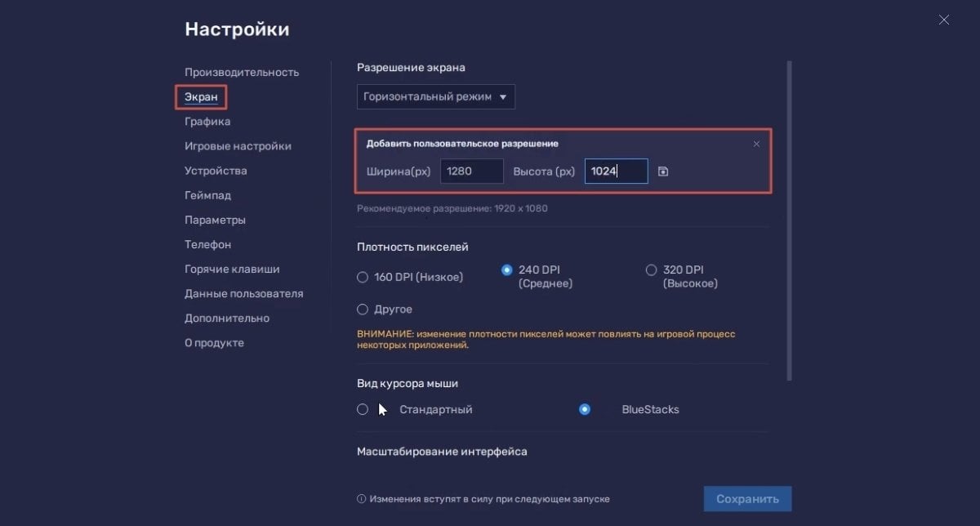Viewport: 980px width, 526px height.
Task: Click the Ширина(px) input field
Action: click(472, 172)
